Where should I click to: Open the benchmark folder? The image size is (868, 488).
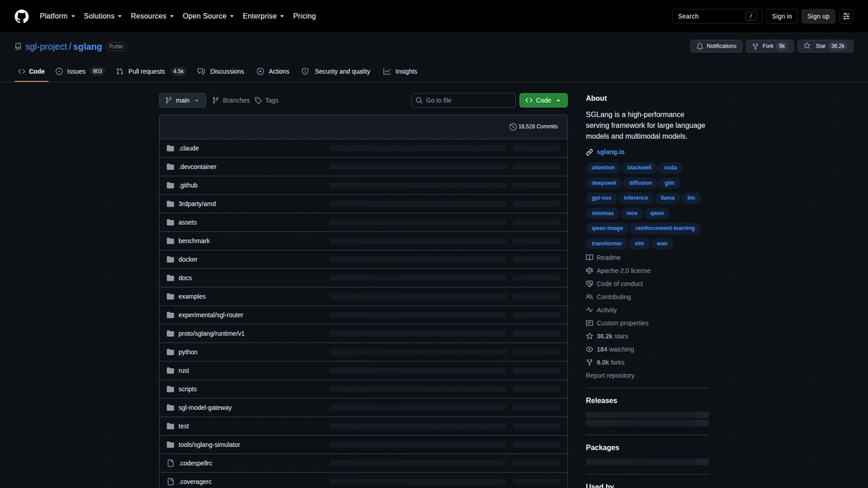pyautogui.click(x=194, y=241)
